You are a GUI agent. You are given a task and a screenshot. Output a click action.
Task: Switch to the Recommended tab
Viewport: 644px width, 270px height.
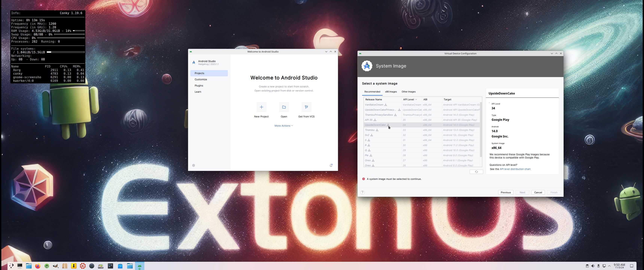point(372,92)
